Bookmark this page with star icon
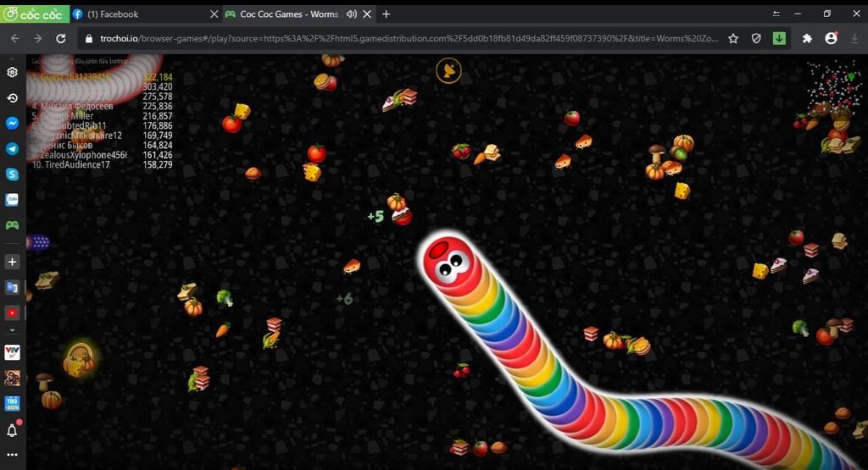This screenshot has height=470, width=868. pos(733,38)
